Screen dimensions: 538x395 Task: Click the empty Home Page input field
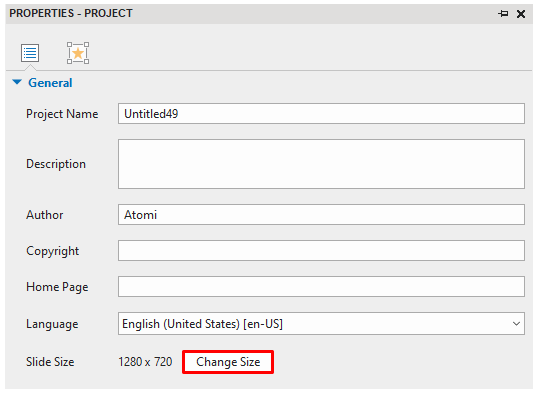[321, 287]
